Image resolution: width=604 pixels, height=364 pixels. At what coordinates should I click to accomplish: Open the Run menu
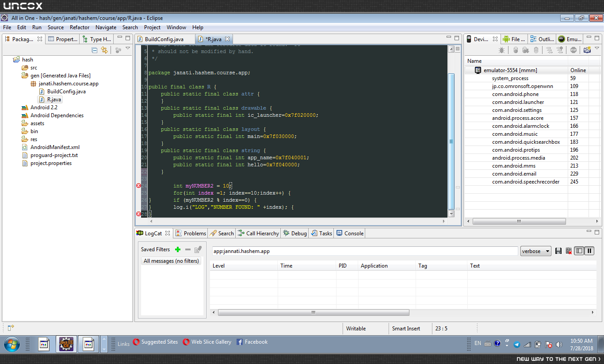click(x=37, y=27)
